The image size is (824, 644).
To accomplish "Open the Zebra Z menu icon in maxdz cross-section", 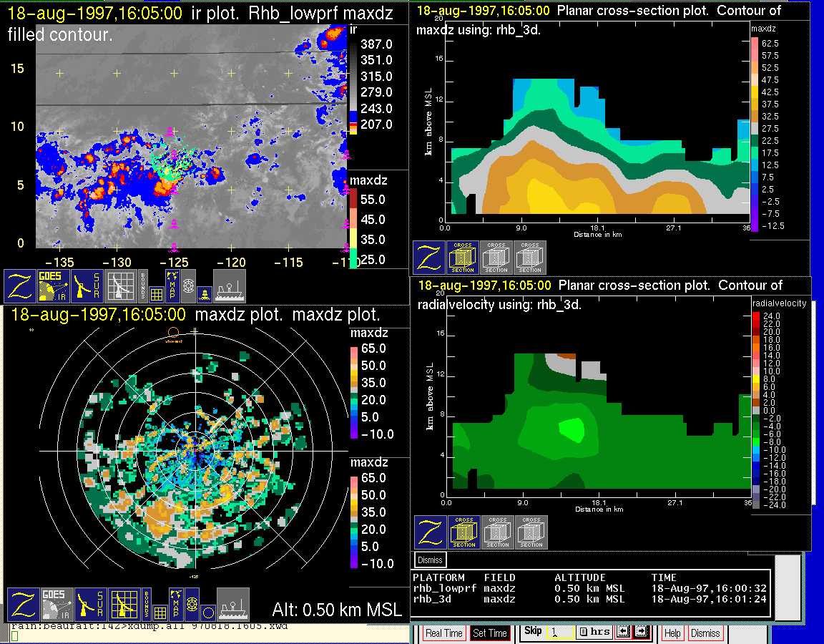I will (429, 258).
